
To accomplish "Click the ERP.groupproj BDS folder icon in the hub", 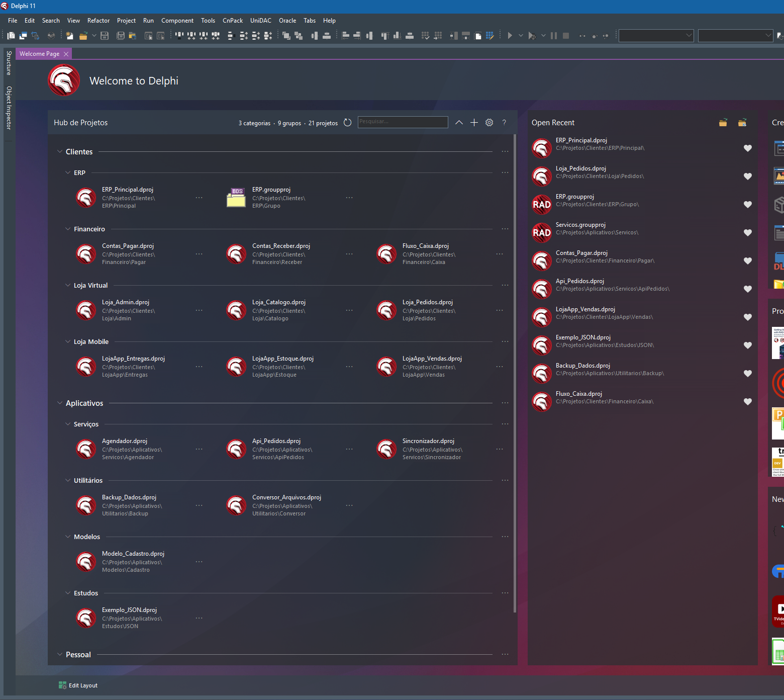I will [236, 198].
